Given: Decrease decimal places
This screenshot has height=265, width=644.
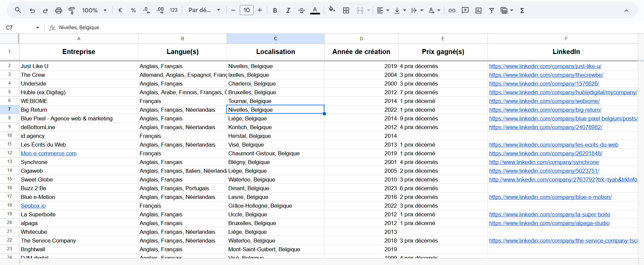Looking at the screenshot, I should coord(146,10).
